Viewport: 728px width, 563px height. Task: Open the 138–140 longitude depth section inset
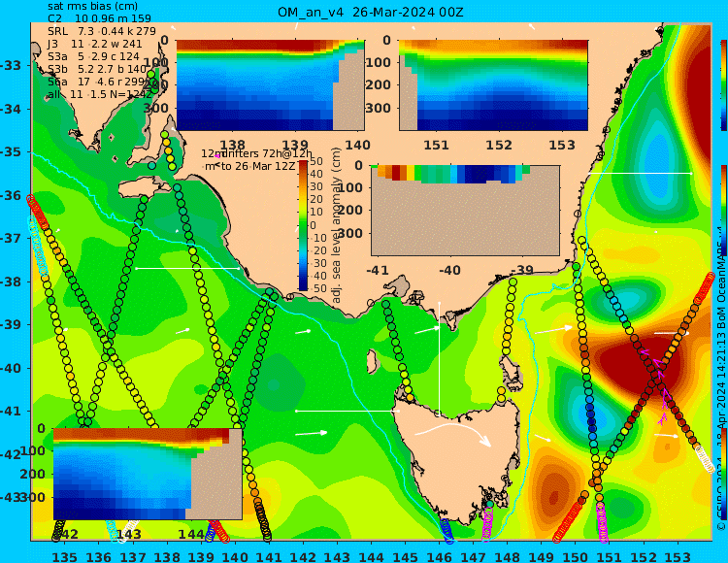point(270,85)
